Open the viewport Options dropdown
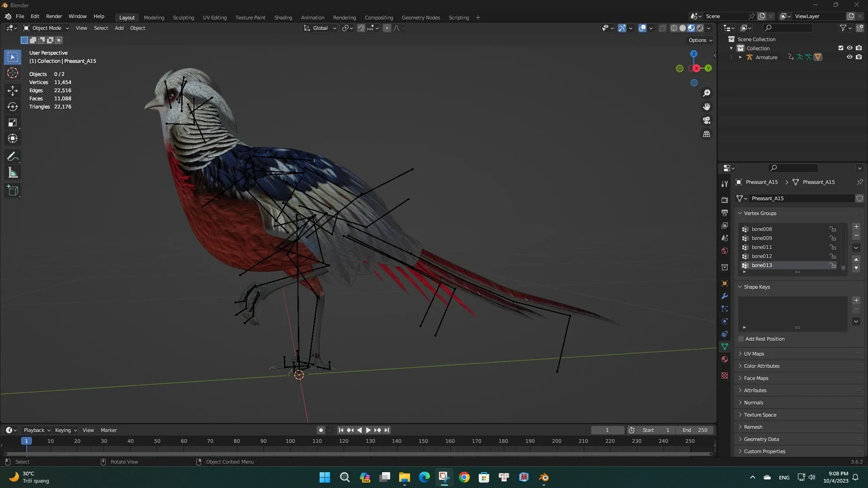Screen dimensions: 868x488 700,40
